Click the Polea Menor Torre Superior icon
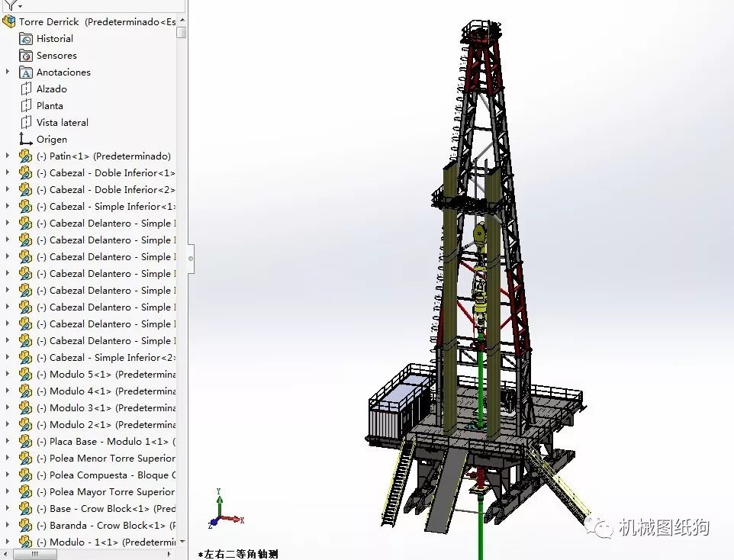The height and width of the screenshot is (560, 734). pyautogui.click(x=25, y=459)
